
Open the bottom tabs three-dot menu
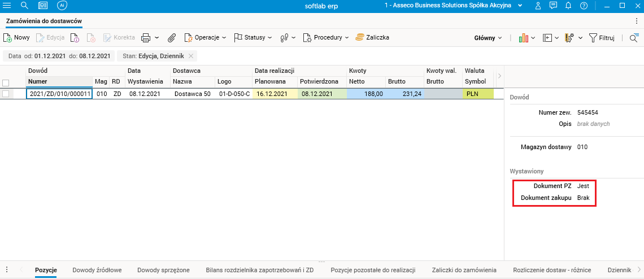pyautogui.click(x=7, y=270)
